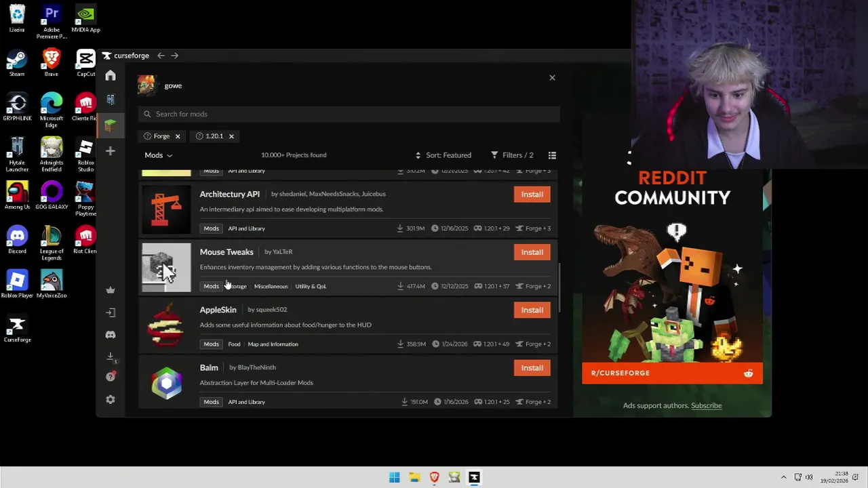Open the Steam desktop shortcut

(17, 63)
